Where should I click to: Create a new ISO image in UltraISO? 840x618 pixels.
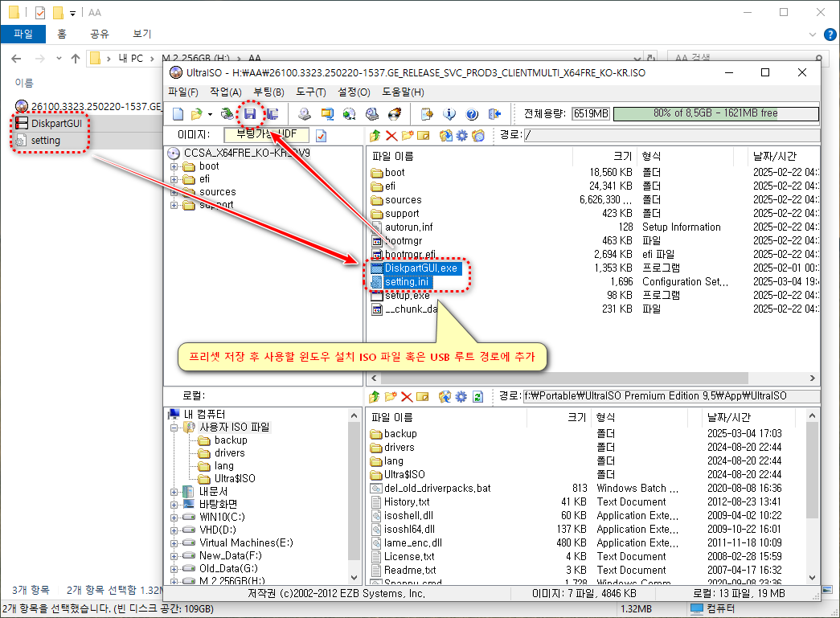178,113
